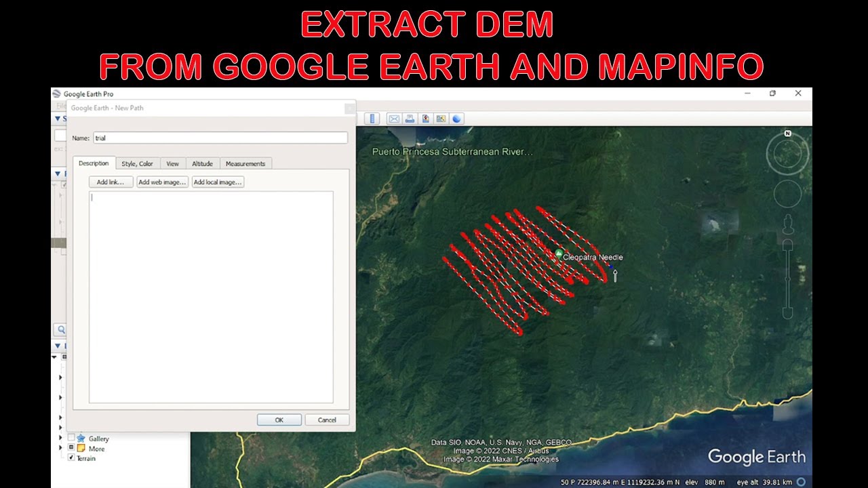Open the Altitude tab

pos(202,163)
